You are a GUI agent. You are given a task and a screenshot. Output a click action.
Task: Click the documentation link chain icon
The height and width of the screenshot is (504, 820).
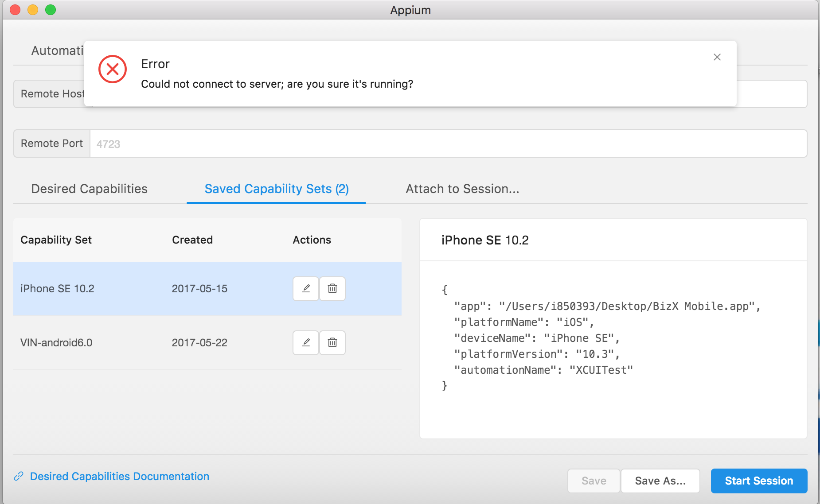click(19, 476)
